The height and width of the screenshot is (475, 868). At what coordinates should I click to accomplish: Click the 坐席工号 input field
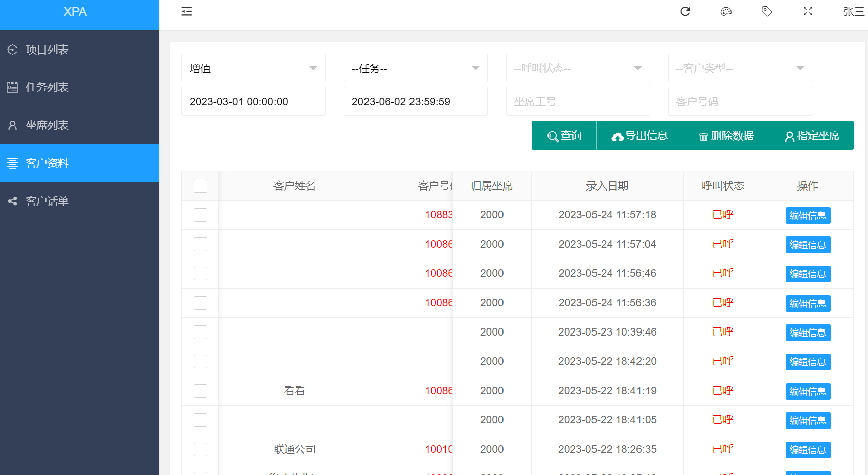click(578, 102)
